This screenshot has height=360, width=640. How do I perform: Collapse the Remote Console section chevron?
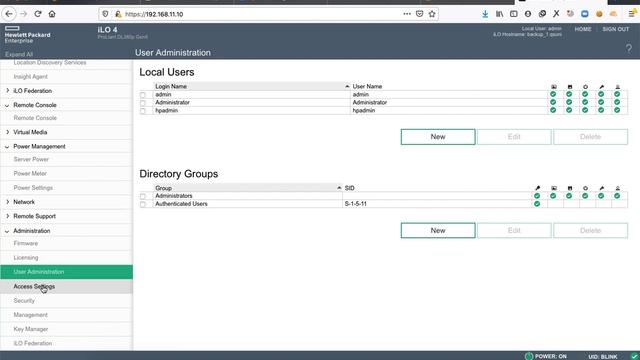coord(7,105)
